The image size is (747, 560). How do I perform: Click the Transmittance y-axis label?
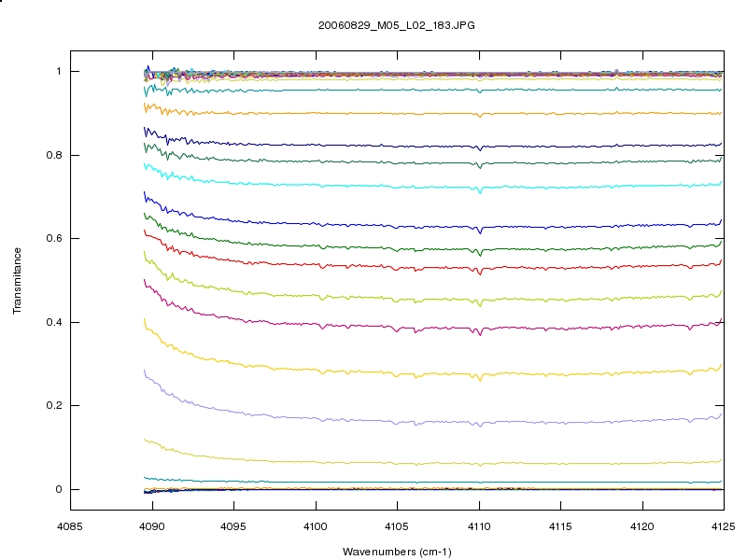tap(17, 281)
